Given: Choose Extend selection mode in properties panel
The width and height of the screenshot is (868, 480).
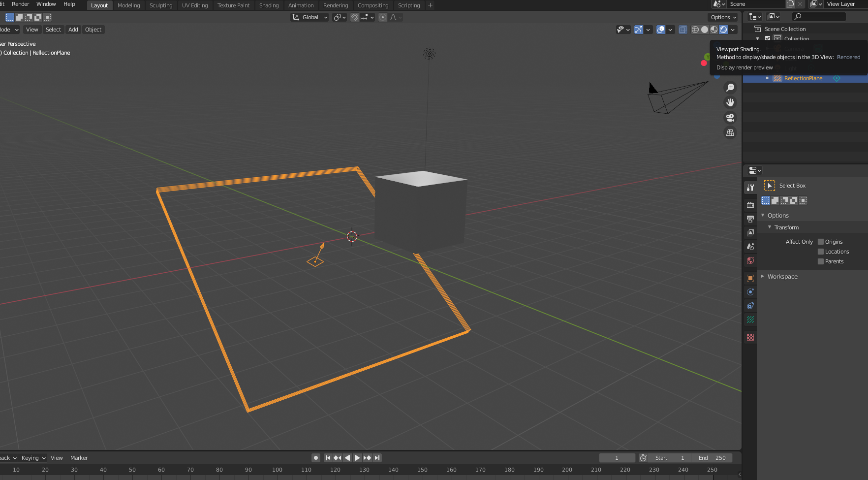Looking at the screenshot, I should tap(775, 200).
